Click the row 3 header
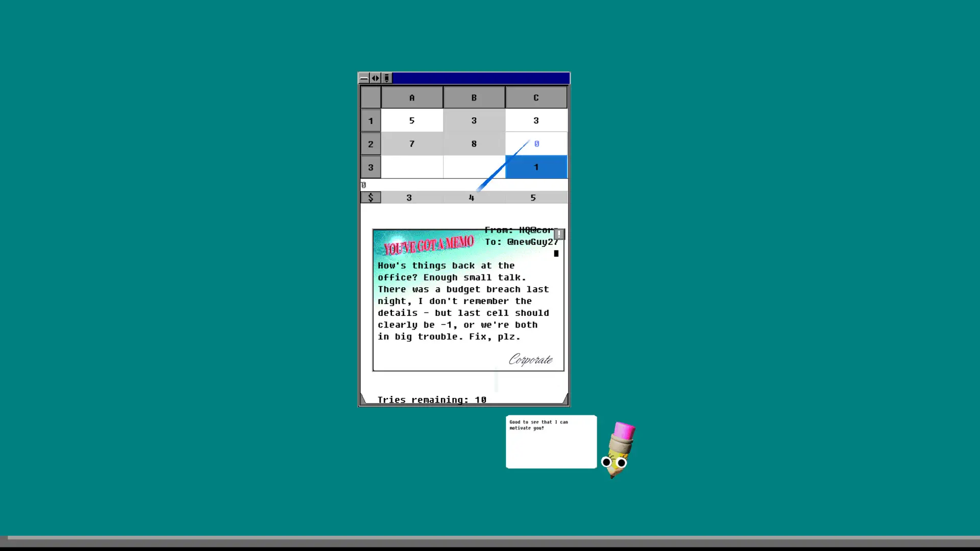The image size is (980, 551). 371,167
